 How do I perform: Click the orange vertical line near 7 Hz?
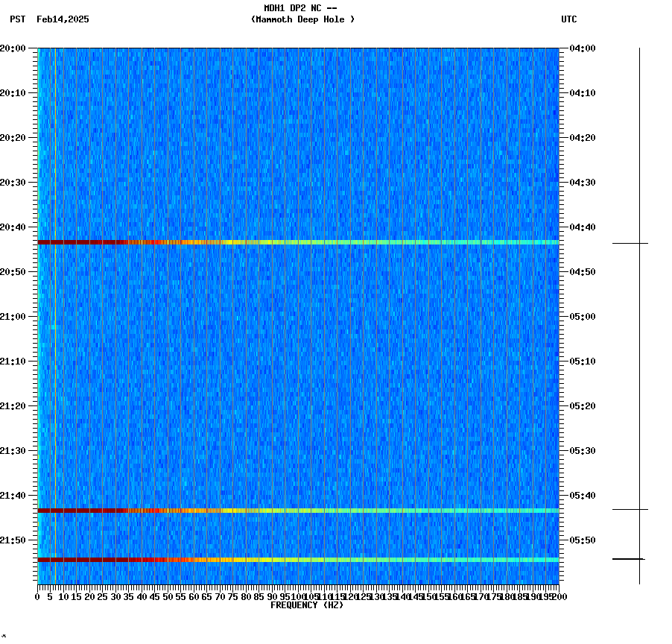54,298
